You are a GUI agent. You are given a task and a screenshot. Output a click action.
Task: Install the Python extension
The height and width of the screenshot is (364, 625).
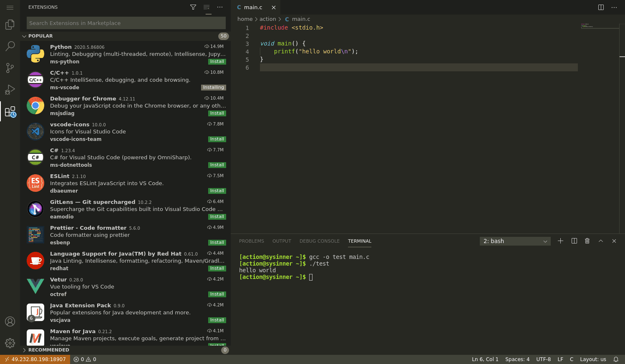tap(217, 61)
